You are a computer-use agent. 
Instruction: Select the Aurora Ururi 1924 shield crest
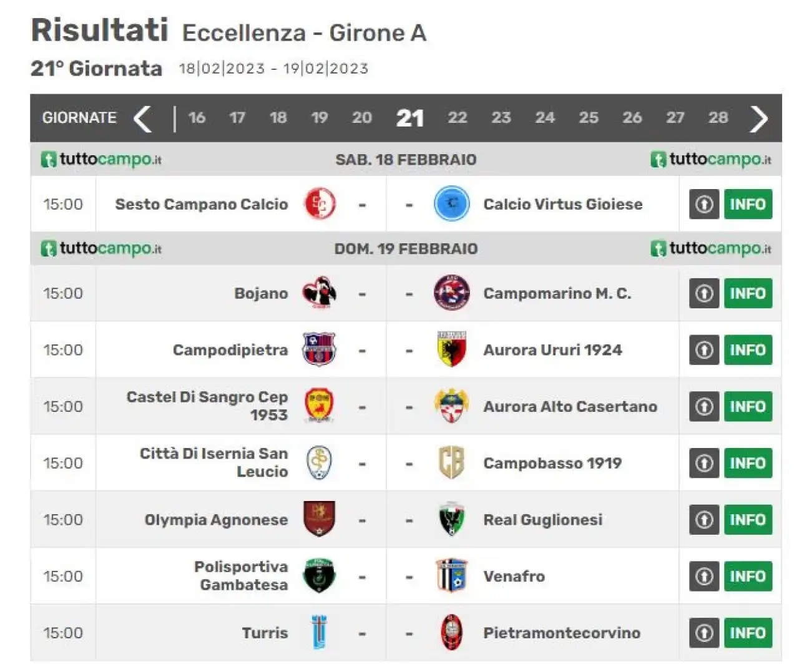point(451,349)
